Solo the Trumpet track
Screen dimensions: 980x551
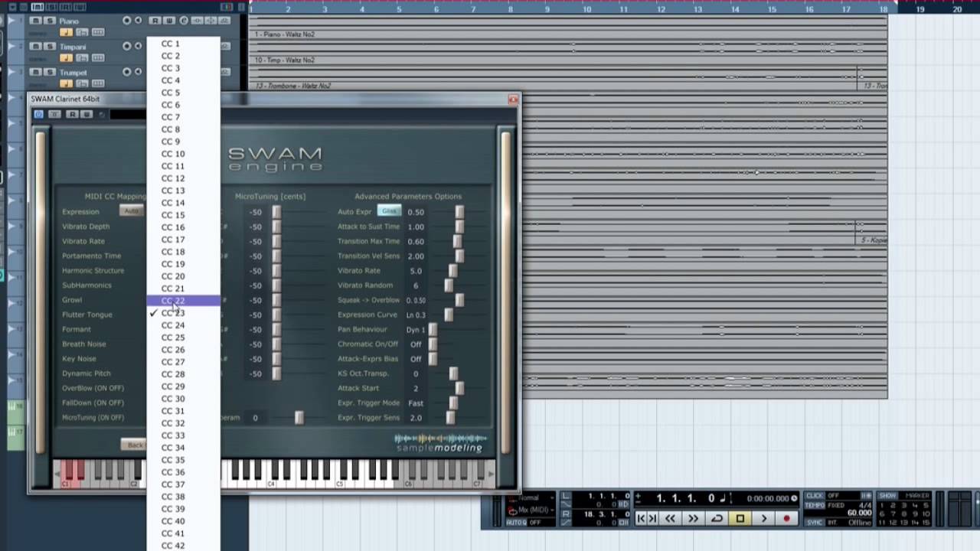click(50, 72)
